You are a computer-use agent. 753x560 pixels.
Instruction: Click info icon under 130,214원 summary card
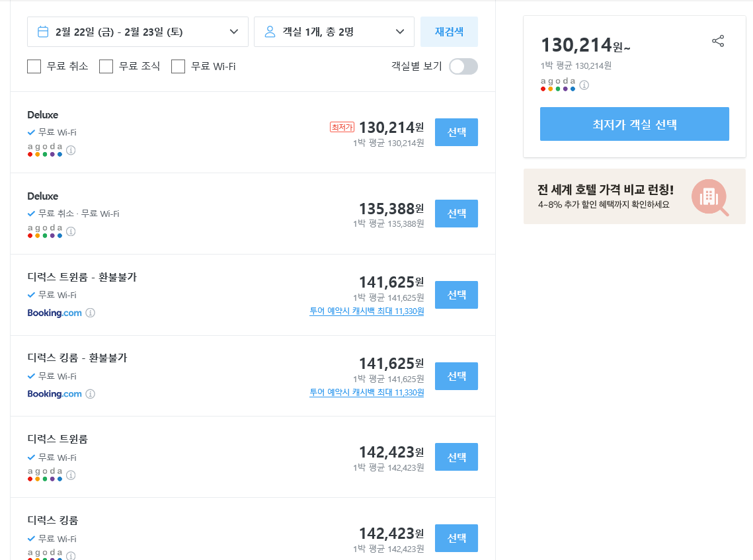coord(584,85)
